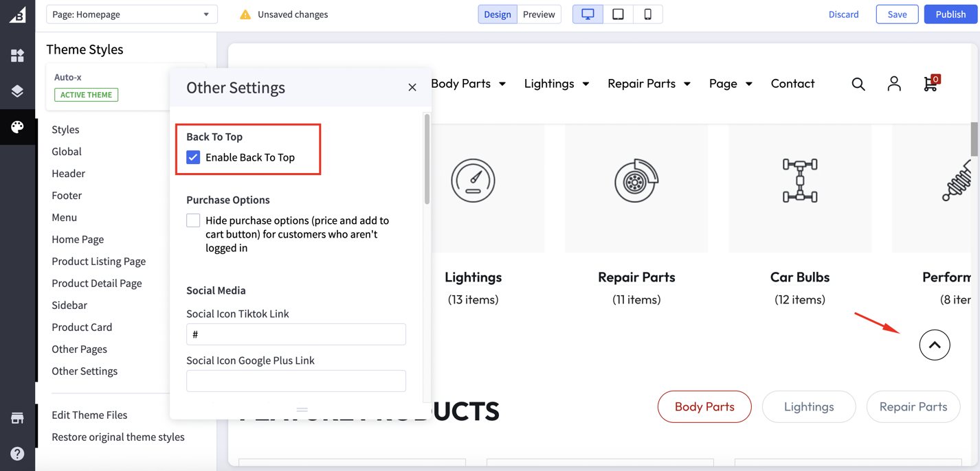Uncheck Enable Back To Top
Screen dimensions: 980x471
coord(193,157)
